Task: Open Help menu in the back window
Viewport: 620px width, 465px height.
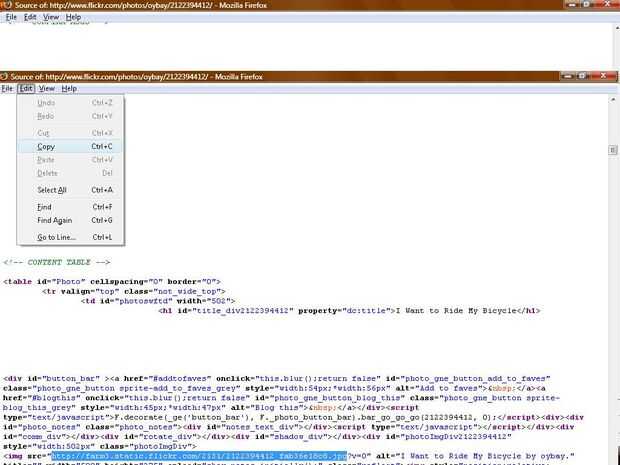Action: click(x=73, y=17)
